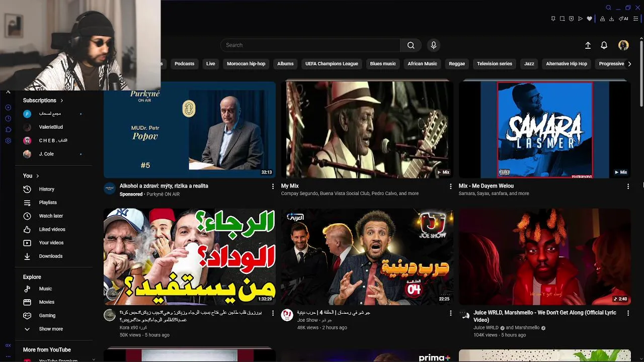Open the browser AI assistant icon

[x=623, y=19]
